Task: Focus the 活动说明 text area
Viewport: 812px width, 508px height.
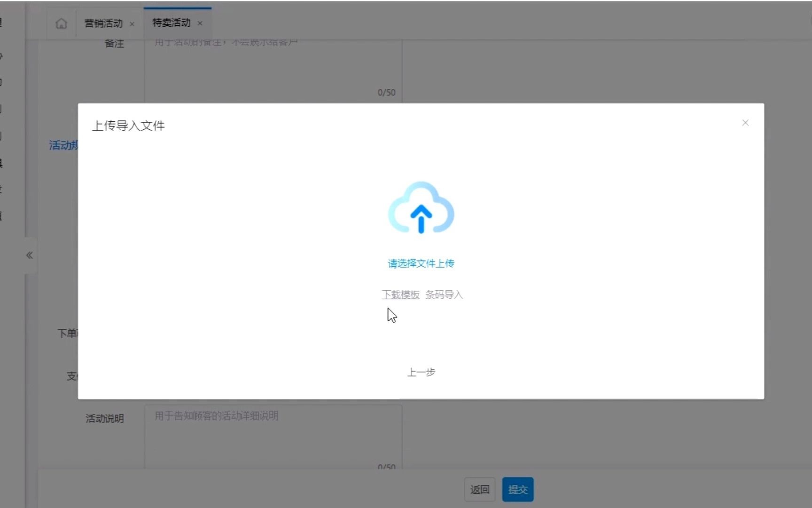Action: pyautogui.click(x=273, y=437)
